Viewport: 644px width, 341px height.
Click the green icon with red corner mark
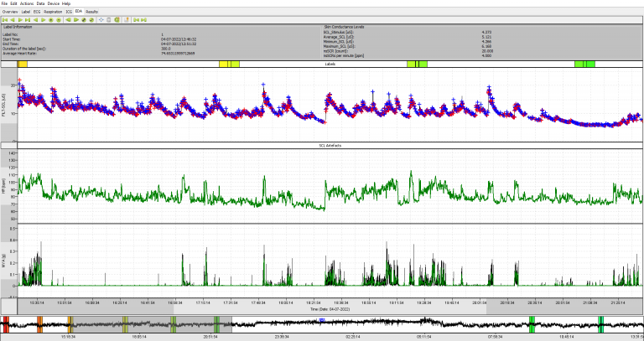pyautogui.click(x=117, y=20)
